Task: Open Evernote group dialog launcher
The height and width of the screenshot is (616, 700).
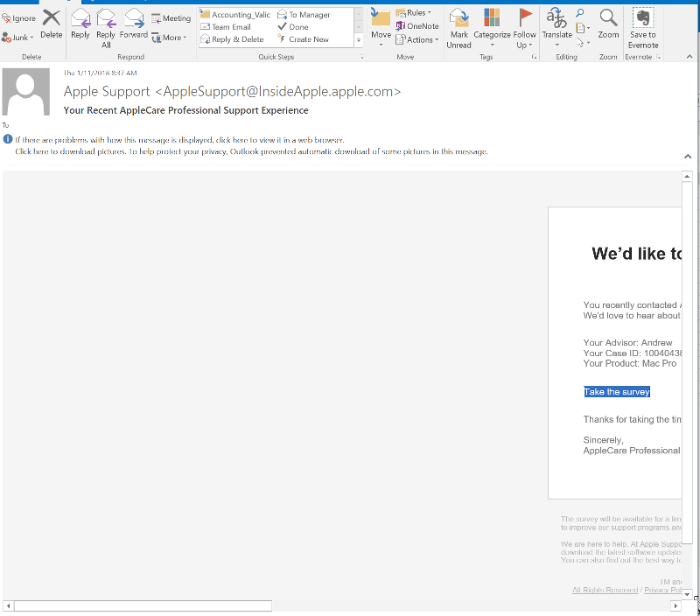Action: coord(658,57)
